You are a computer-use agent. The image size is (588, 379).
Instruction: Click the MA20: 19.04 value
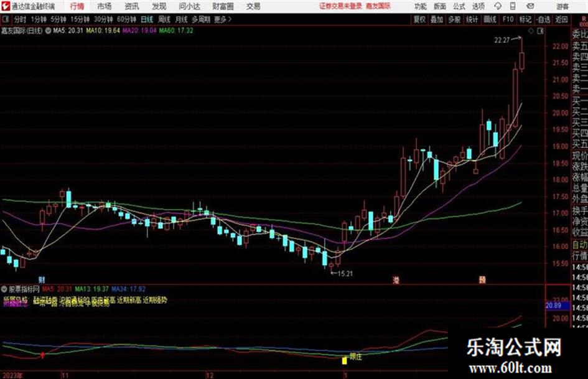click(139, 30)
